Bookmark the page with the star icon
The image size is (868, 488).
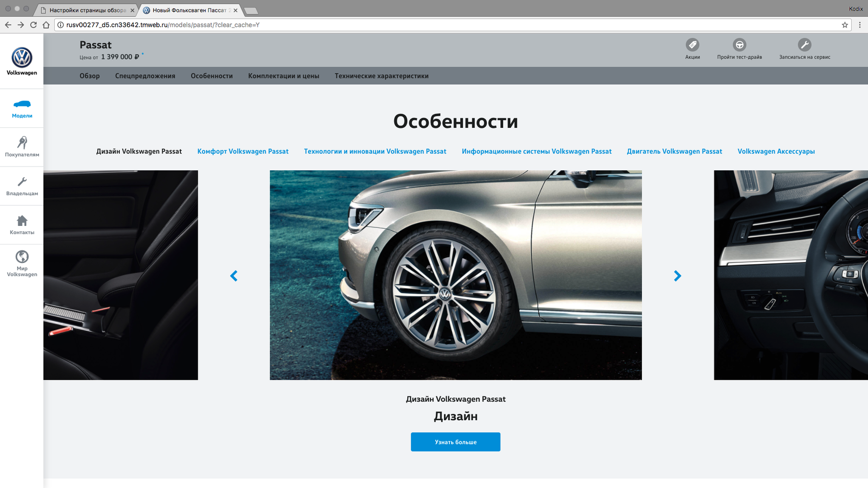(x=845, y=25)
